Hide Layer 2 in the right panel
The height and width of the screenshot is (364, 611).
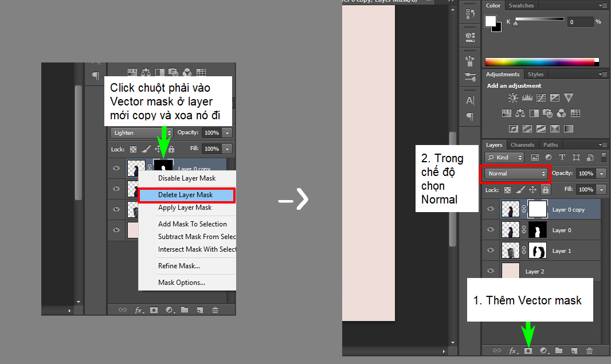(x=491, y=271)
